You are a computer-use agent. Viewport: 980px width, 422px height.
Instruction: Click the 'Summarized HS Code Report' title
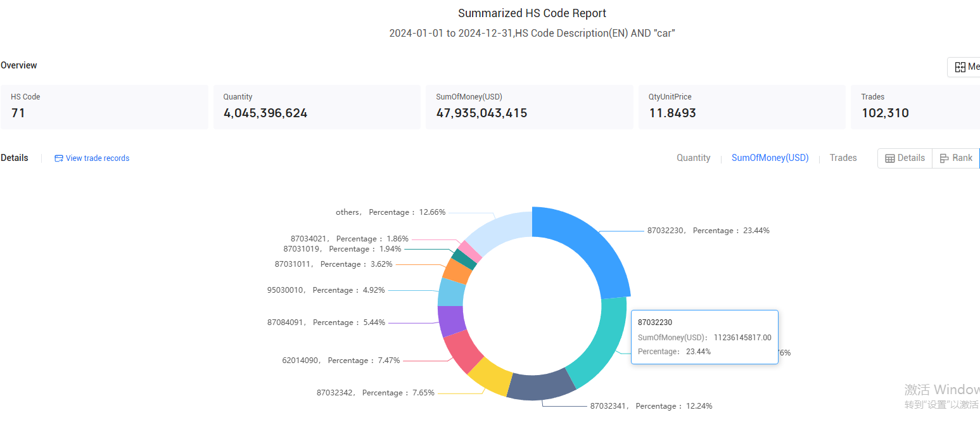(532, 13)
